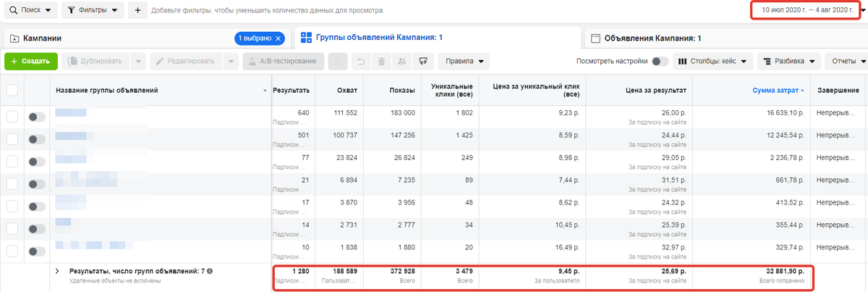Toggle on/off switch for 16 639,10 р. row
Viewport: 868px width, 292px height.
click(36, 117)
